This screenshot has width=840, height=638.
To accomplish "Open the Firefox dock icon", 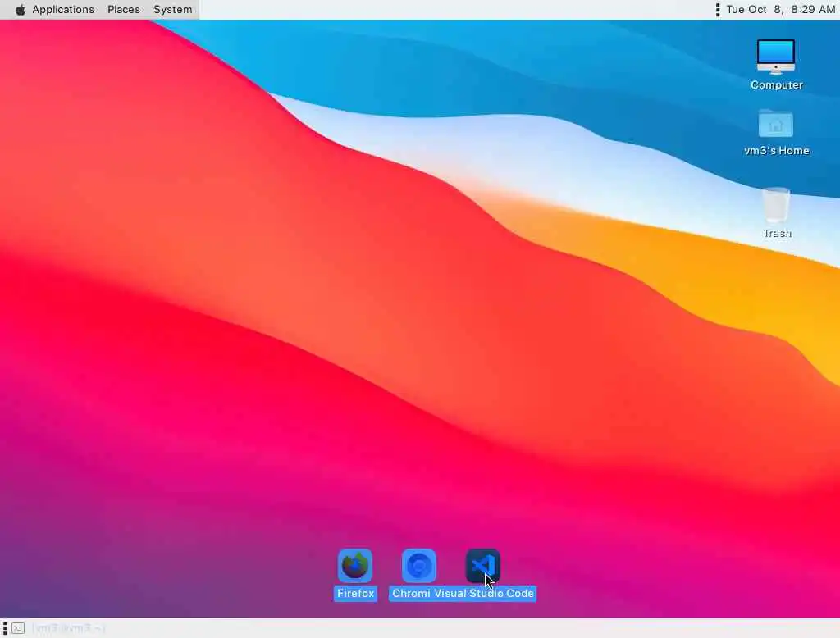I will click(x=355, y=566).
